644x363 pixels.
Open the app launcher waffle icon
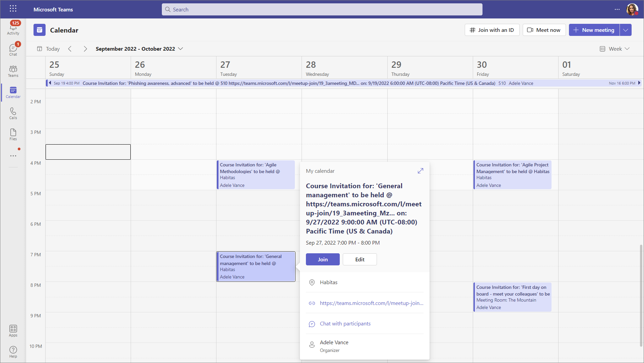tap(13, 9)
